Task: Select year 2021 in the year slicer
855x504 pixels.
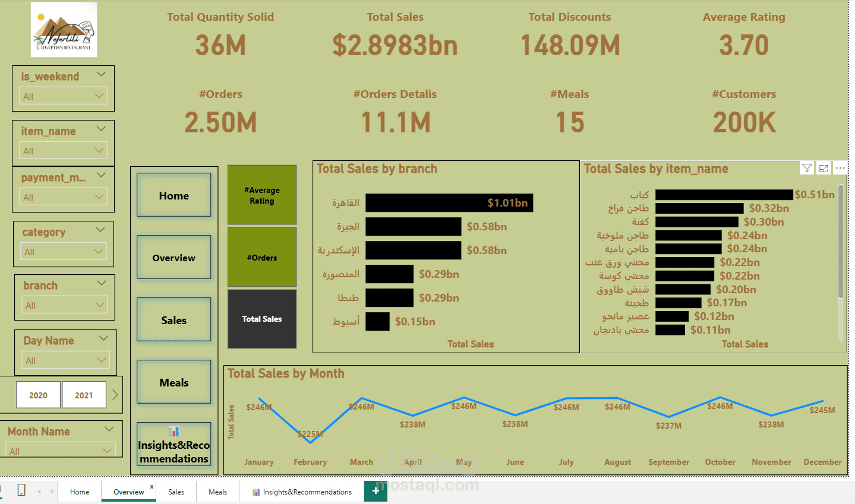Action: 84,395
